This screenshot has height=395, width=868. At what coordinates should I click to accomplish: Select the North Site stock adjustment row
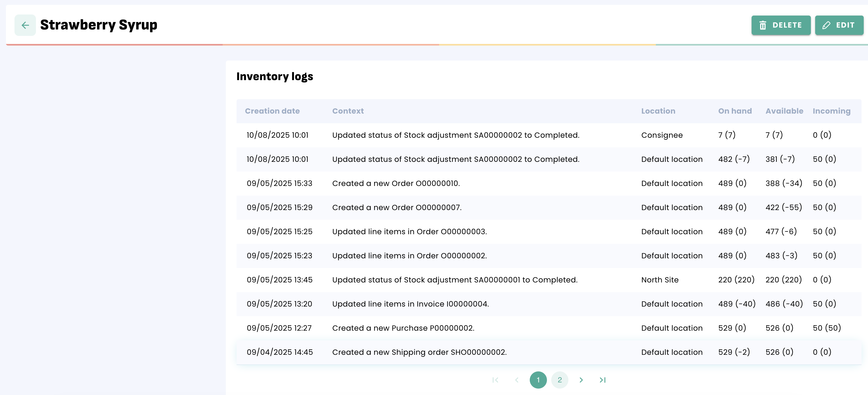[x=455, y=280]
